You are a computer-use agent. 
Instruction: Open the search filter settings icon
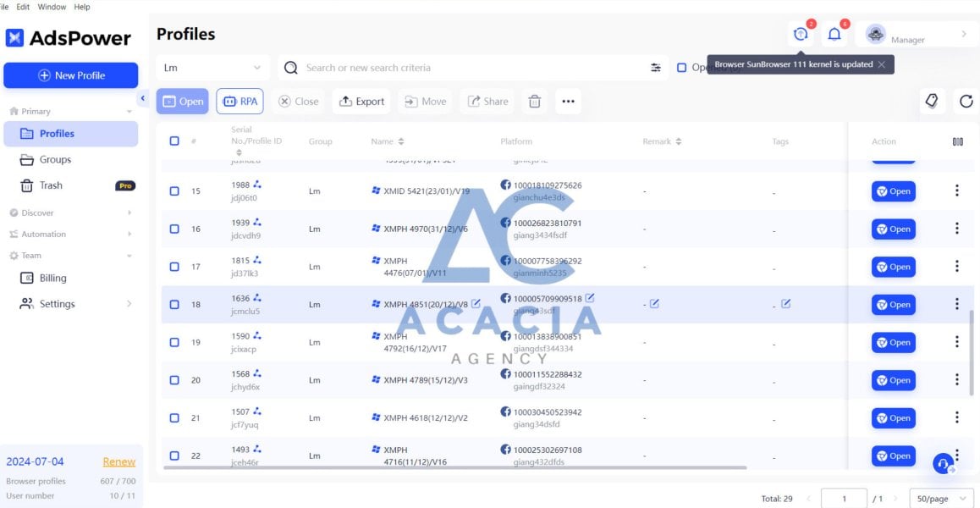click(656, 68)
